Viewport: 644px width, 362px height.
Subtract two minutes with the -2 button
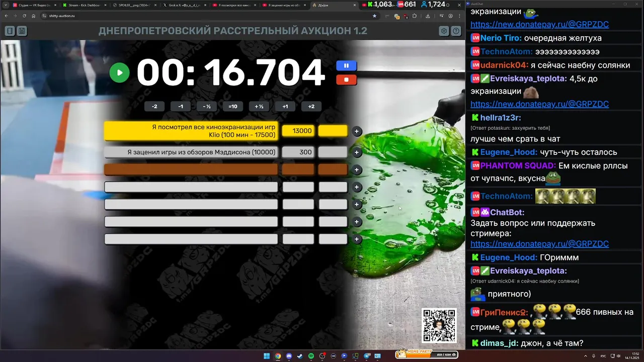click(154, 107)
